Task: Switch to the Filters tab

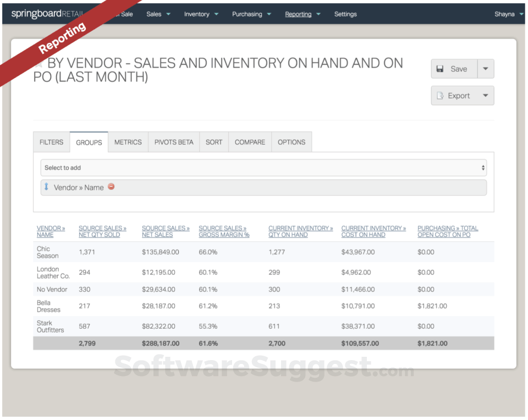Action: pyautogui.click(x=51, y=142)
